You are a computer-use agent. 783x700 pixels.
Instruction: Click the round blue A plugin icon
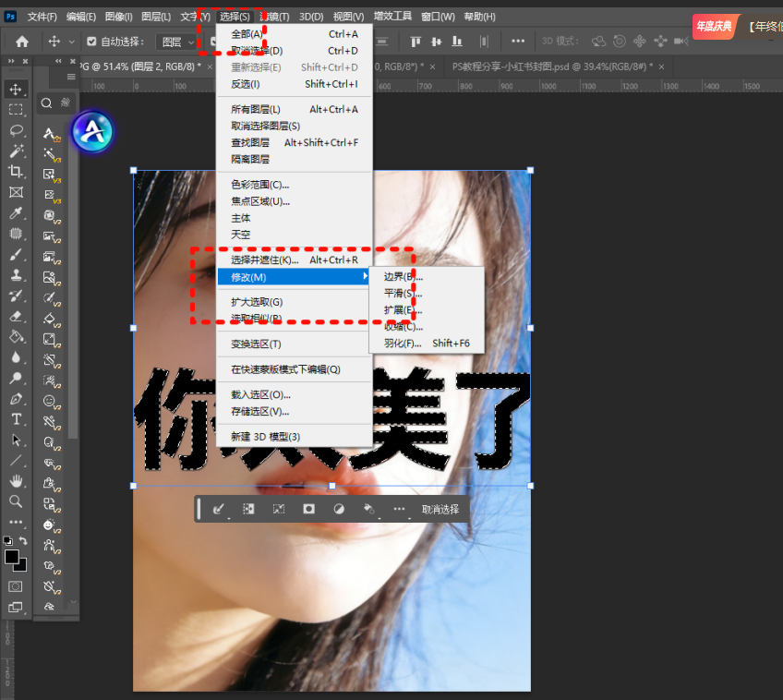pos(92,133)
